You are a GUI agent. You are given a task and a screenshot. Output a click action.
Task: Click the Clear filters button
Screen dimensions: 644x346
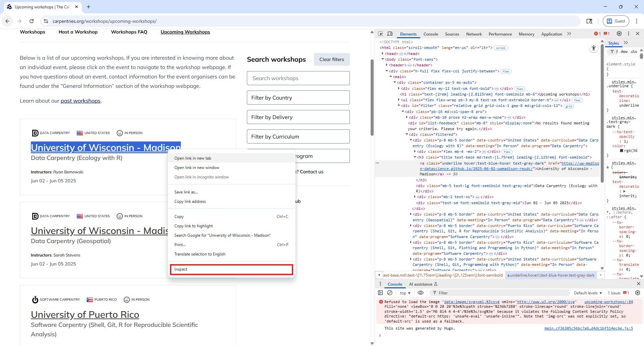point(331,59)
